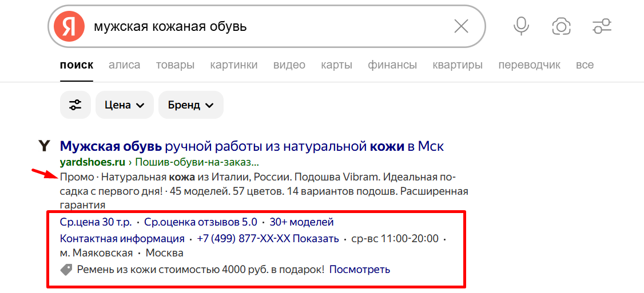This screenshot has width=644, height=293.
Task: Expand the Бренд dropdown filter
Action: click(x=190, y=105)
